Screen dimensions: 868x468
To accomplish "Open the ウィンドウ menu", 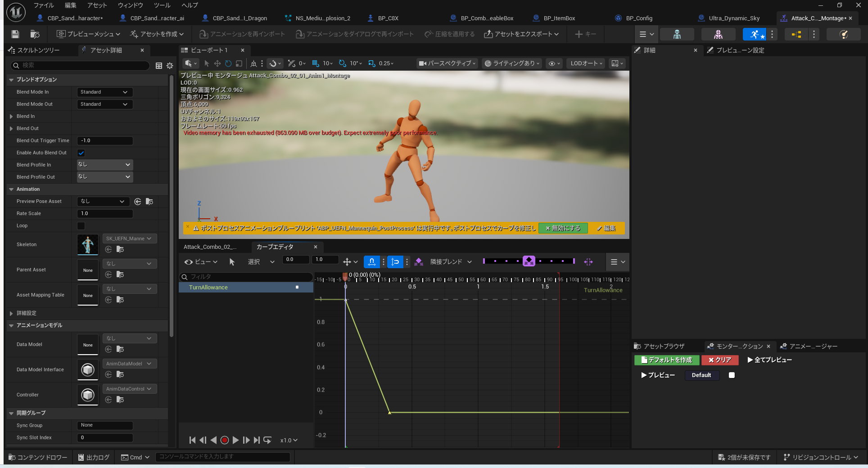I will click(x=130, y=5).
